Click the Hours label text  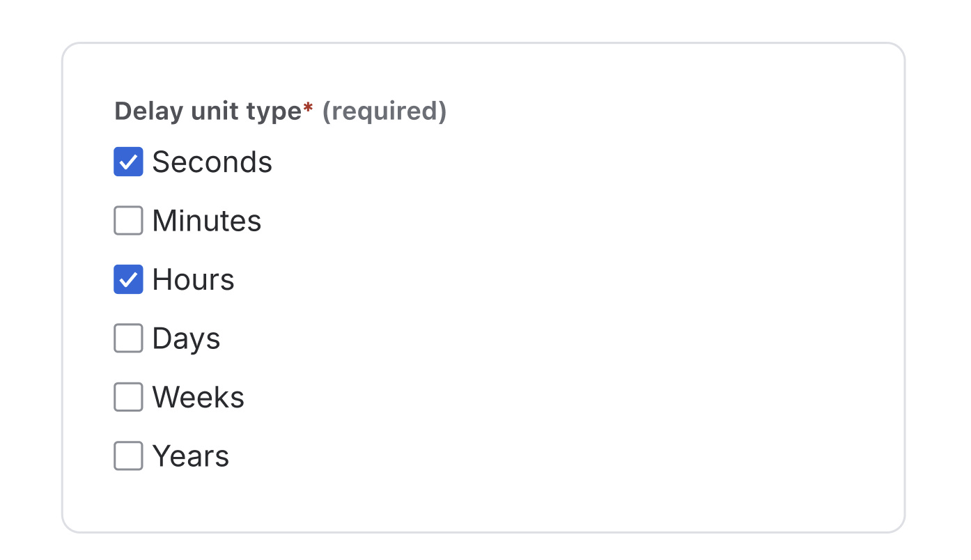coord(193,279)
